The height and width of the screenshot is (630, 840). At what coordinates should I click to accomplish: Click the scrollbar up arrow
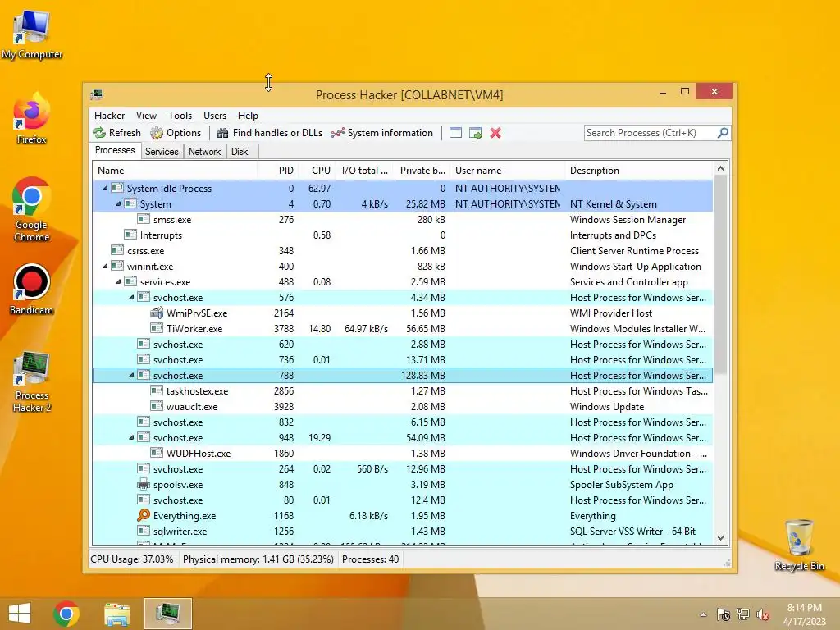click(720, 168)
